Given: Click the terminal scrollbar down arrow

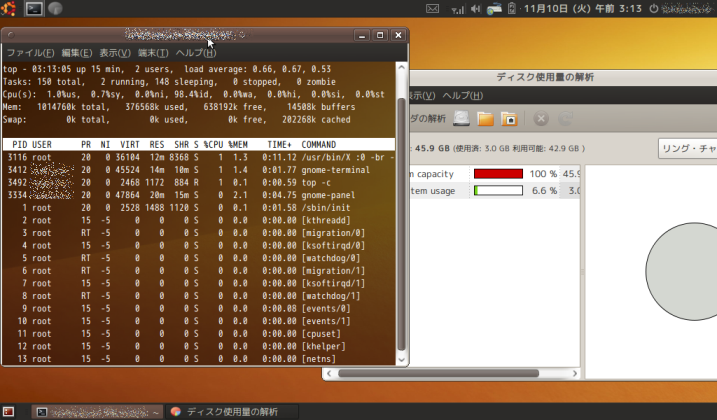Looking at the screenshot, I should click(401, 360).
